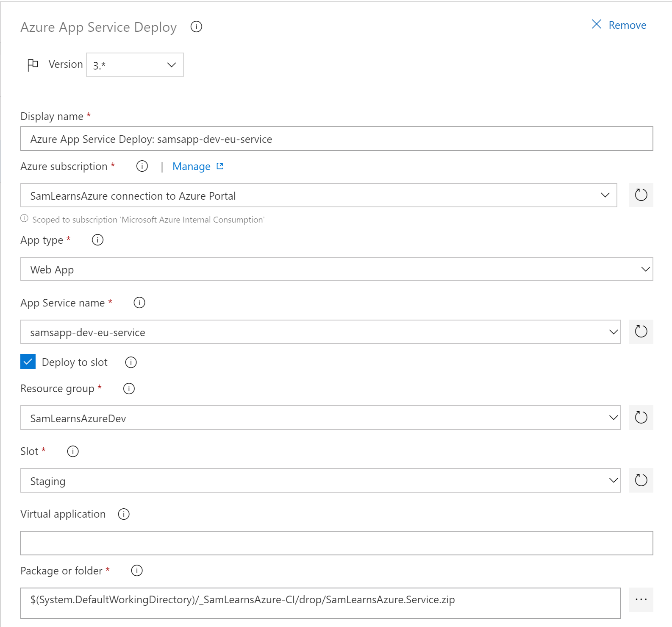Image resolution: width=672 pixels, height=627 pixels.
Task: Click the Package or folder info icon
Action: (137, 571)
